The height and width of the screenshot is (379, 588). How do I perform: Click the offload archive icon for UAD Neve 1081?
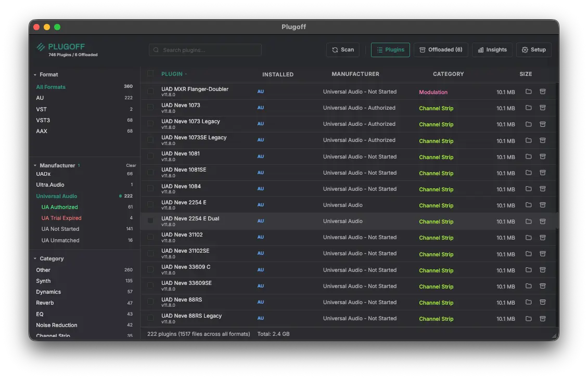[x=542, y=156]
